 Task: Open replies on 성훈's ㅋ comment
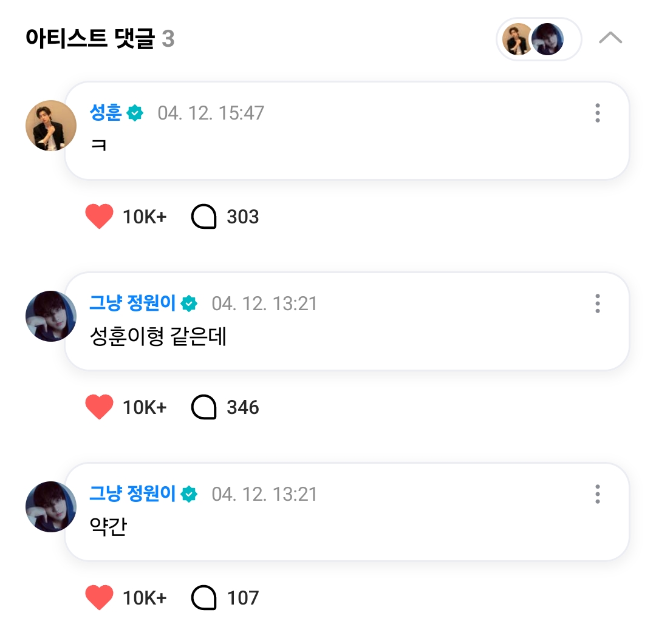204,217
